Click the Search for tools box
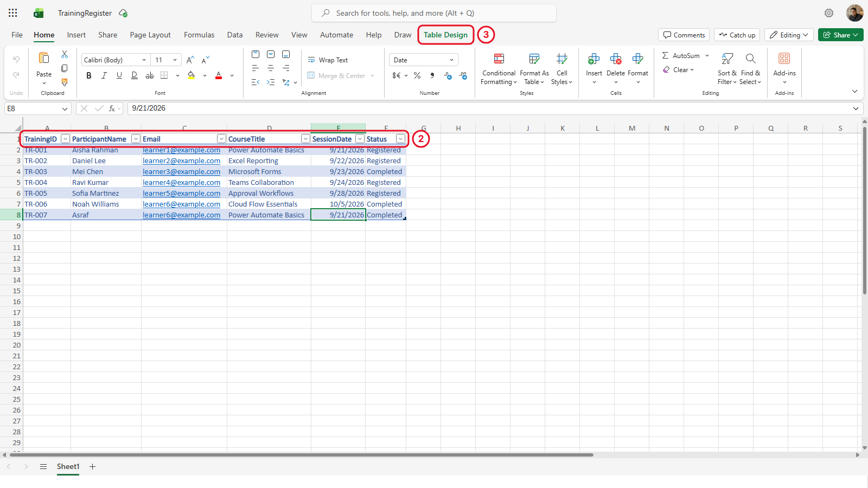 click(x=434, y=13)
